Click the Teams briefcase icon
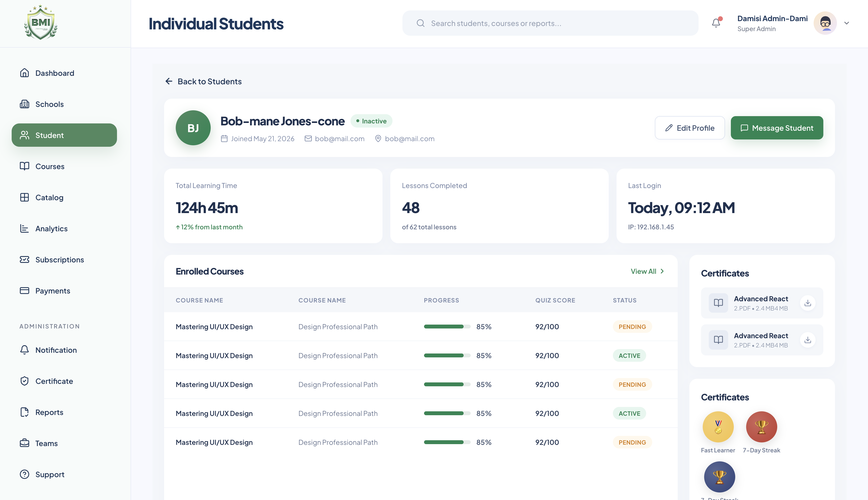This screenshot has width=868, height=500. tap(24, 443)
